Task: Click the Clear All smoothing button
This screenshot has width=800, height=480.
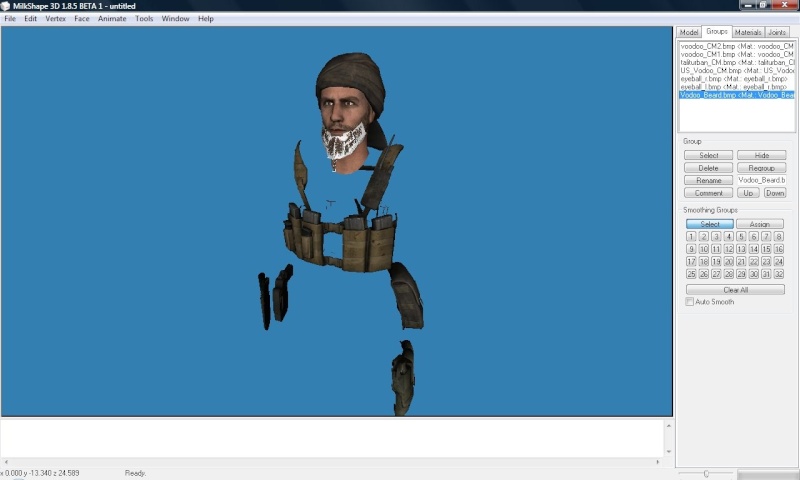Action: 735,290
